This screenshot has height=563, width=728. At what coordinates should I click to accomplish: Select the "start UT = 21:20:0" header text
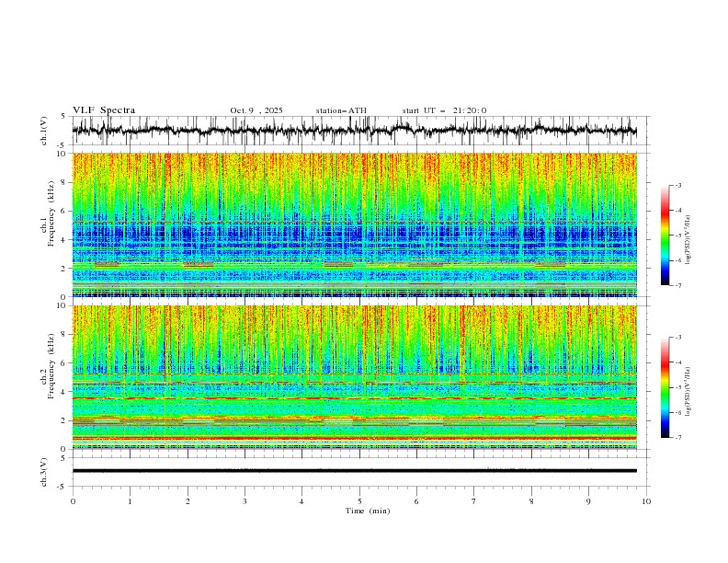point(444,110)
